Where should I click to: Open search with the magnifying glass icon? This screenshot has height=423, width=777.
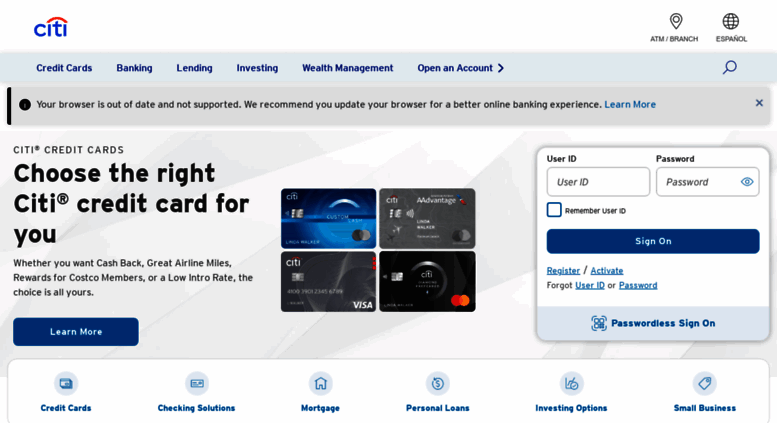pyautogui.click(x=729, y=67)
